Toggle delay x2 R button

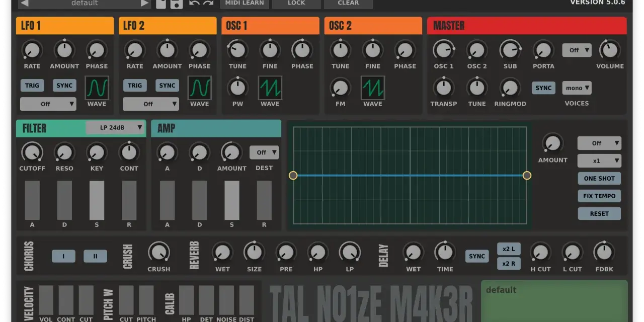coord(509,264)
